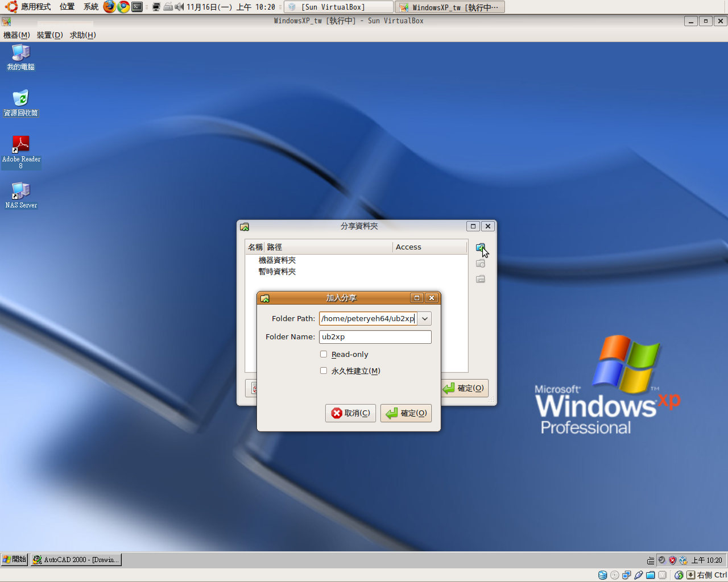Click the red security shield tray icon
728x582 pixels.
pyautogui.click(x=672, y=560)
